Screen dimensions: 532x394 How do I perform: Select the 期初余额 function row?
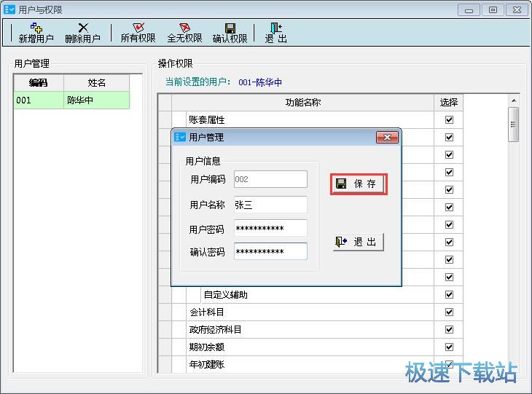pyautogui.click(x=310, y=347)
